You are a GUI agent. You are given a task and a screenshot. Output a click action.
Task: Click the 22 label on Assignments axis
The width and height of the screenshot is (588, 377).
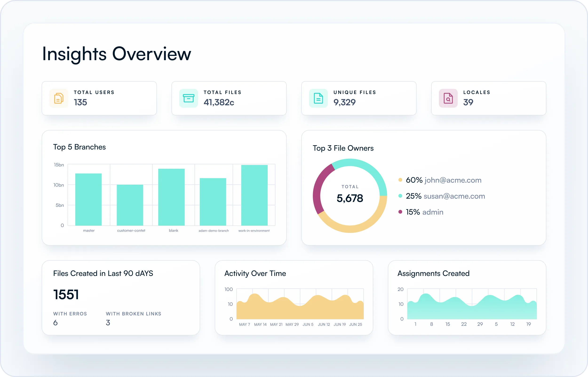tap(464, 324)
